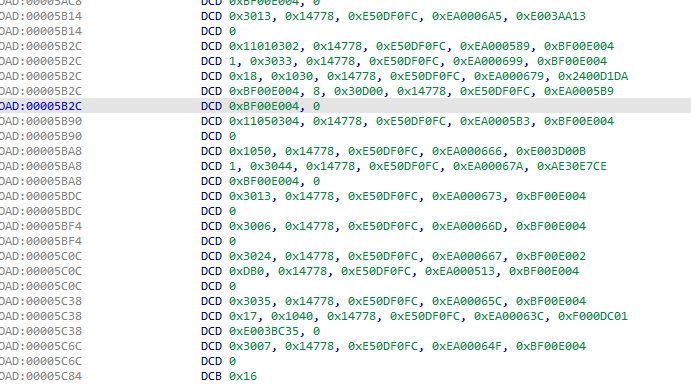The width and height of the screenshot is (691, 387).
Task: Select the value 0xEA00066D
Action: (466, 226)
